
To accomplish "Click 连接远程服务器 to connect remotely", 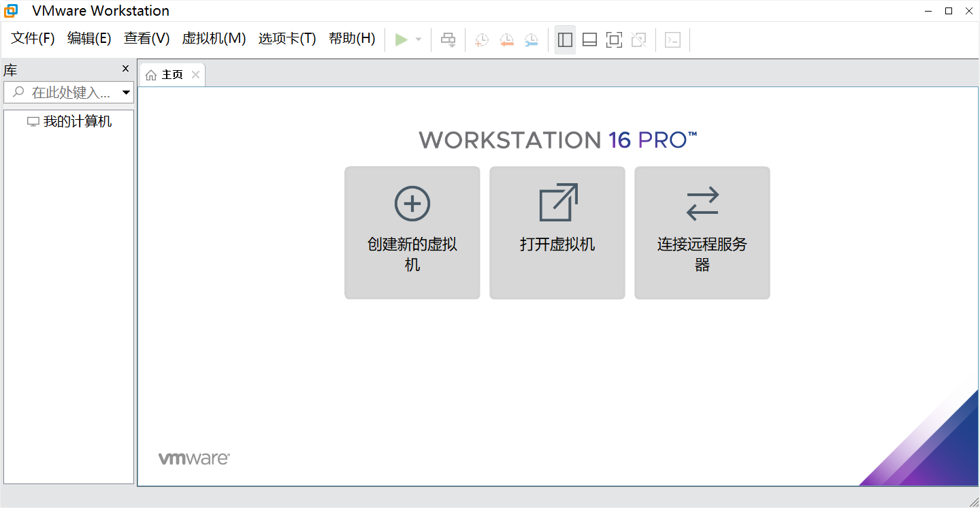I will coord(702,232).
